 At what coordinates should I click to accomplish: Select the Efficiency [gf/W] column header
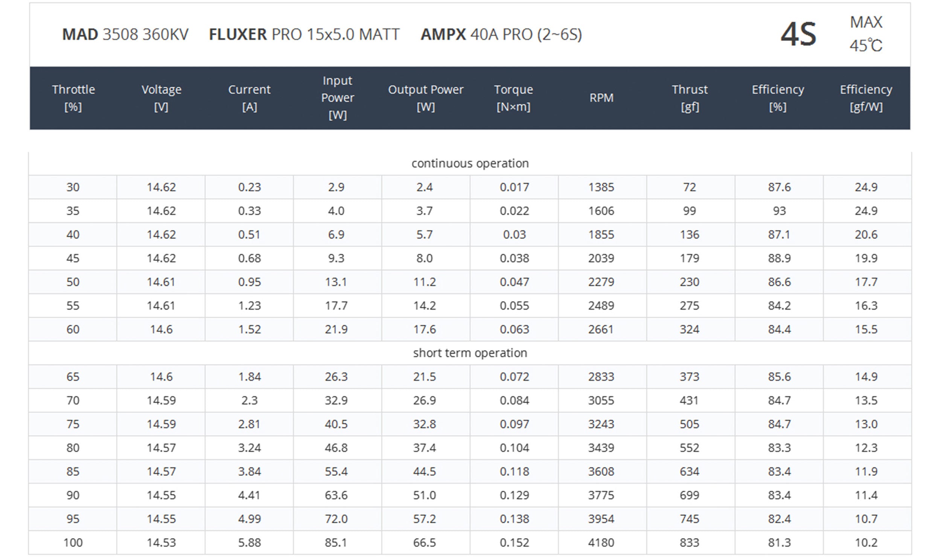tap(866, 98)
